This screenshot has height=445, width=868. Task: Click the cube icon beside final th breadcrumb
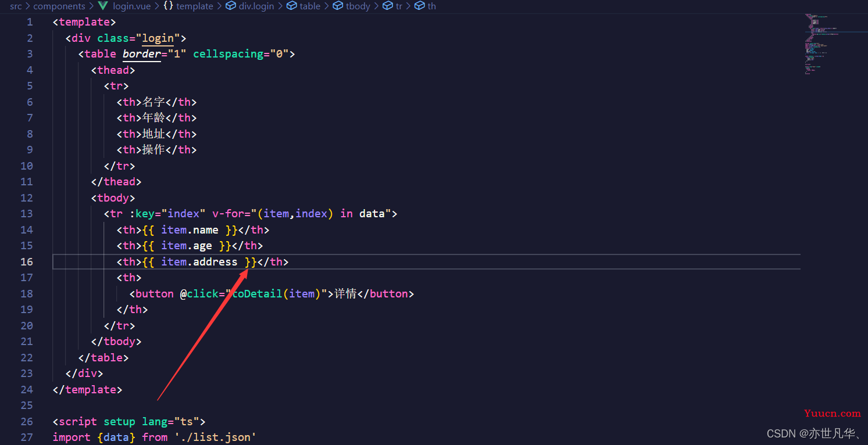point(419,6)
